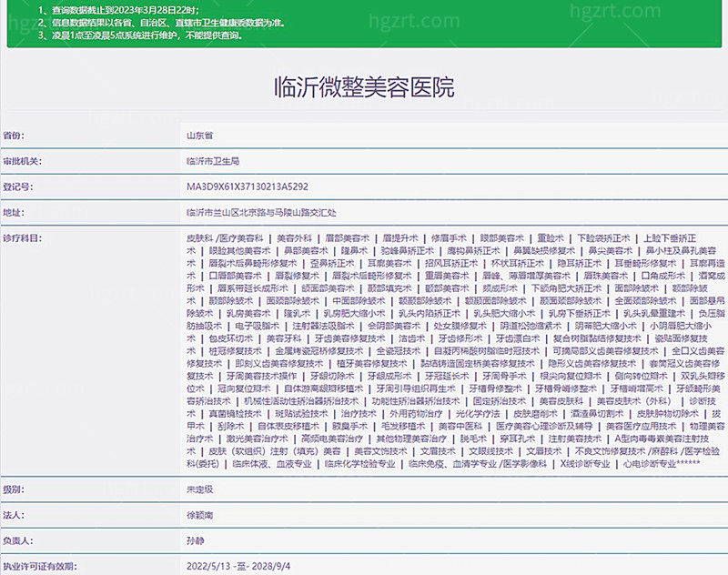728x575 pixels.
Task: Click 美容中医科 entry
Action: pos(460,426)
